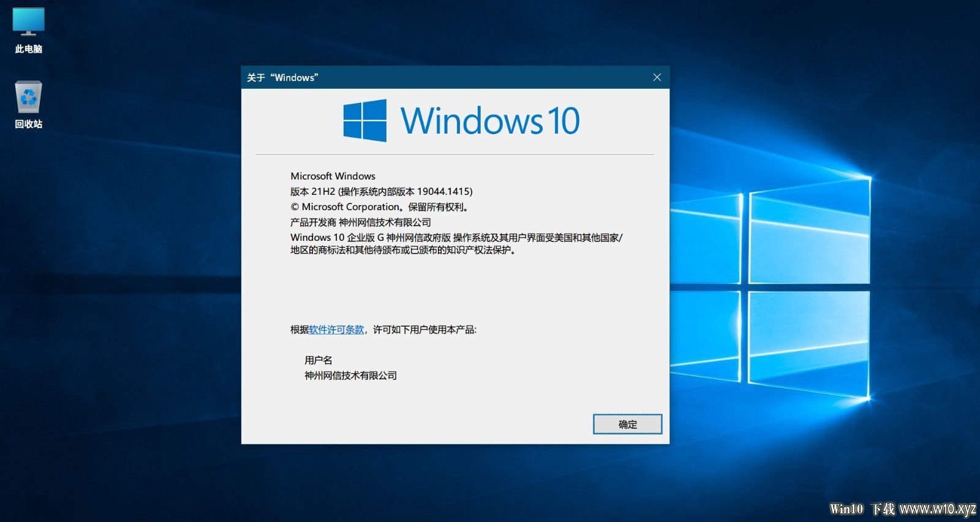Click 产品开发商 神州网信技术有限公司 line

361,222
